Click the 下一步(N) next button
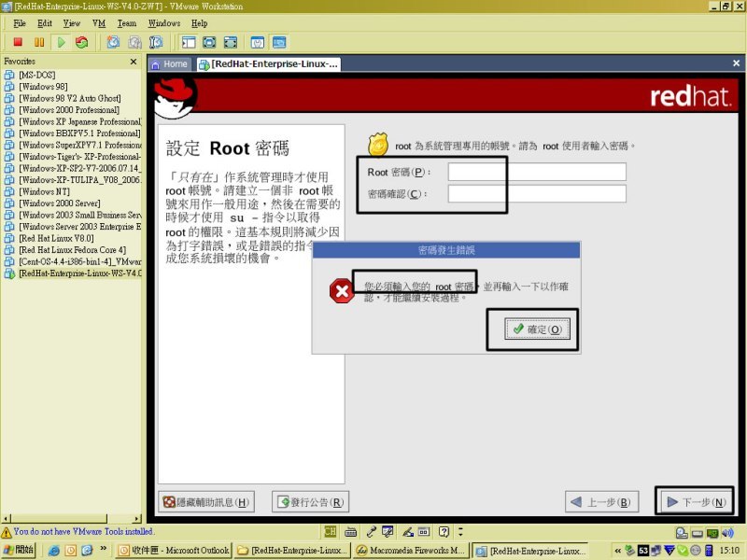This screenshot has height=560, width=747. click(696, 502)
